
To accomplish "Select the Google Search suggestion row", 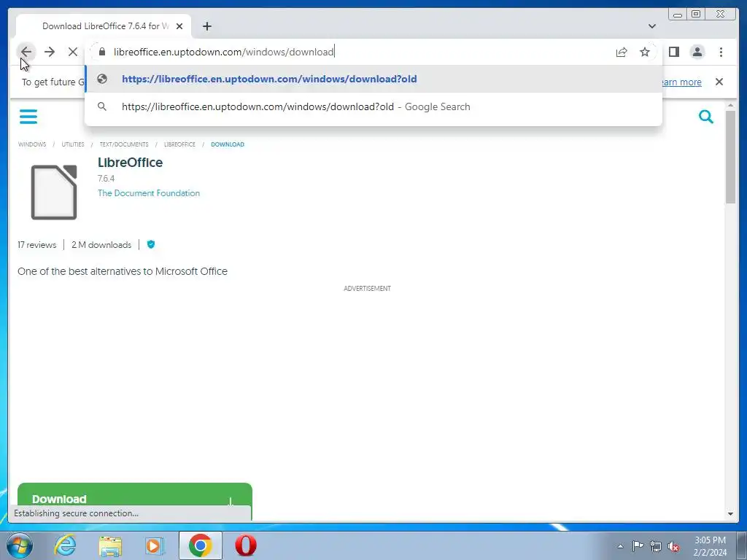I will (373, 106).
